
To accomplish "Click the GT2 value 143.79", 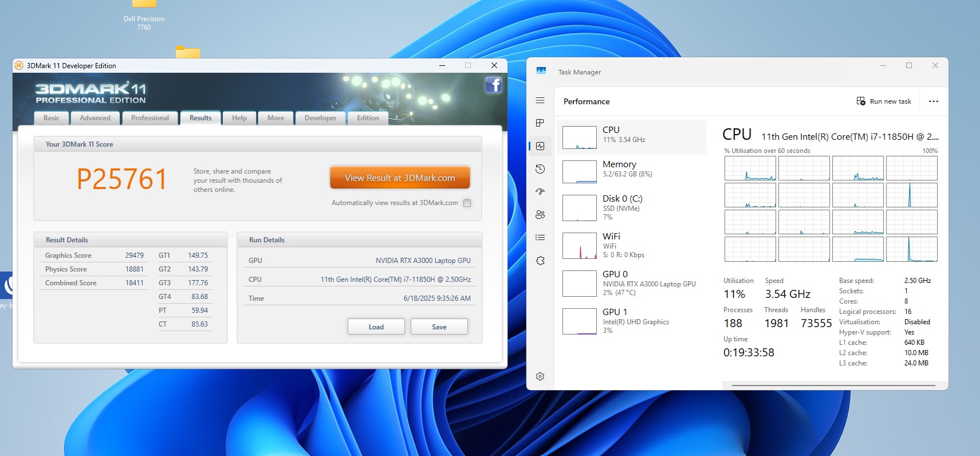I will (198, 269).
